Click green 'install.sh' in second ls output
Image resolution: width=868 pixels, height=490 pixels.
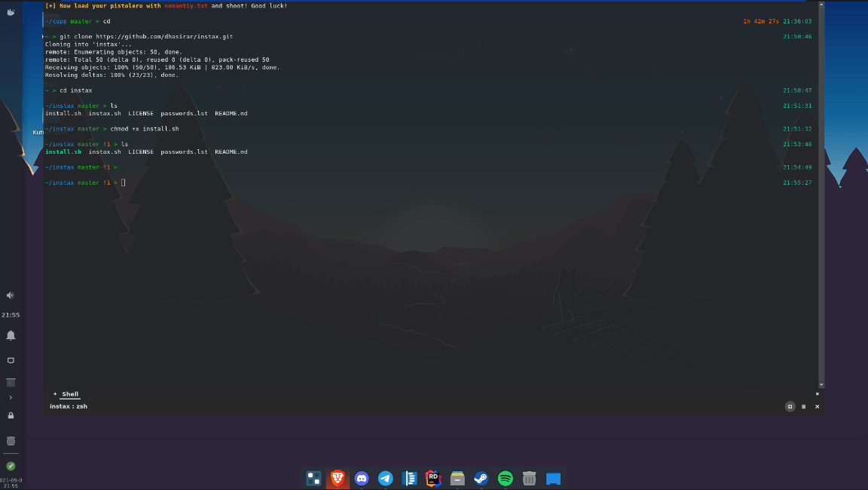(63, 152)
